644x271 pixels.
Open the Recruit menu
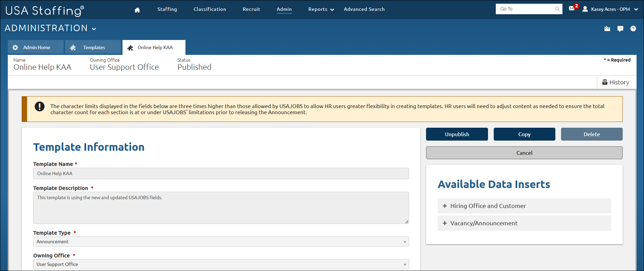(251, 9)
